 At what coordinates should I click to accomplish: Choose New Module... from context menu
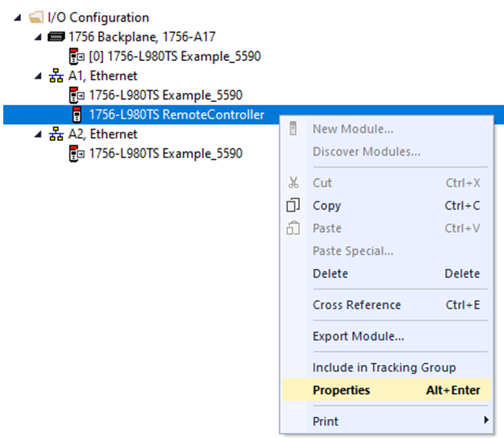(x=387, y=129)
